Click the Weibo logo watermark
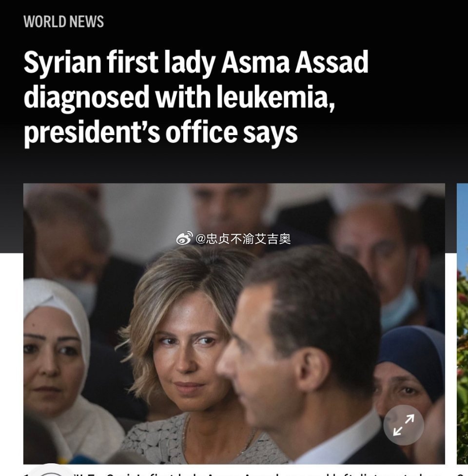 coord(184,238)
